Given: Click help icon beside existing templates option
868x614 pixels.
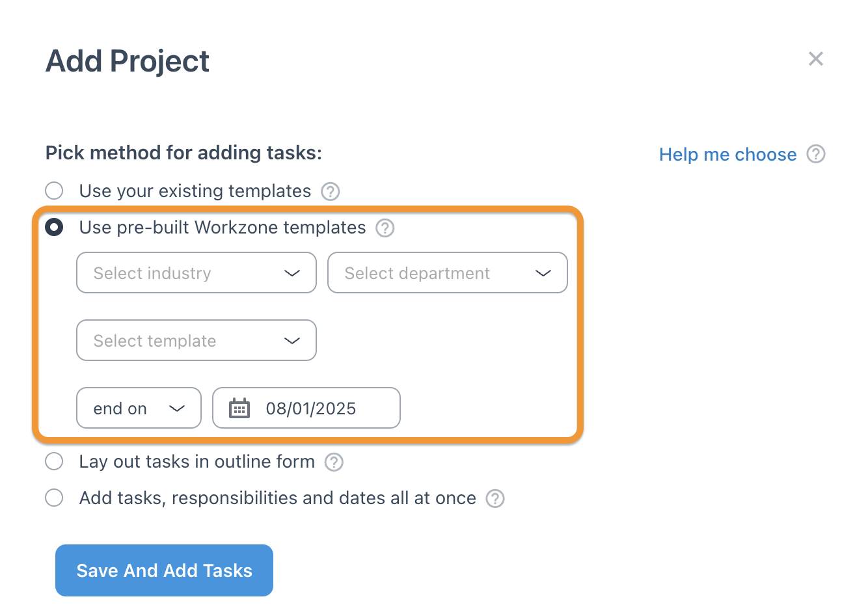Looking at the screenshot, I should [x=331, y=191].
